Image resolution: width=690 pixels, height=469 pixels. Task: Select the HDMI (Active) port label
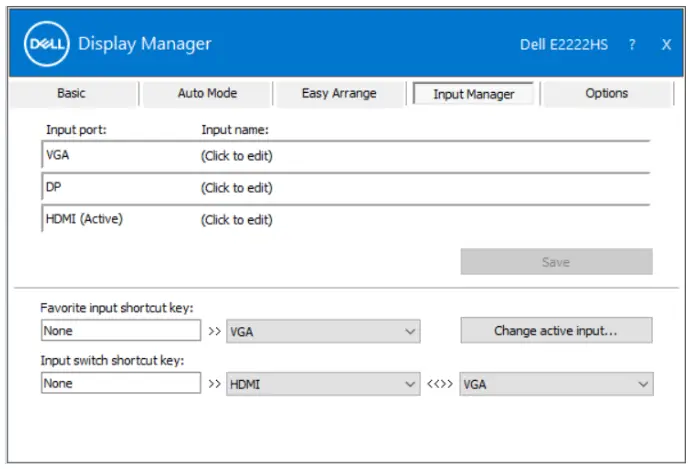coord(84,219)
